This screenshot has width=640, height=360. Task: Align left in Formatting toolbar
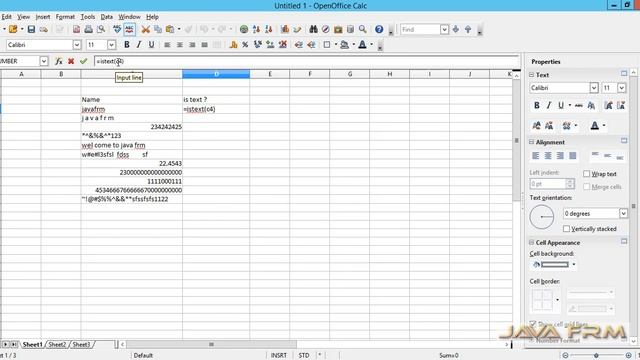click(x=167, y=44)
